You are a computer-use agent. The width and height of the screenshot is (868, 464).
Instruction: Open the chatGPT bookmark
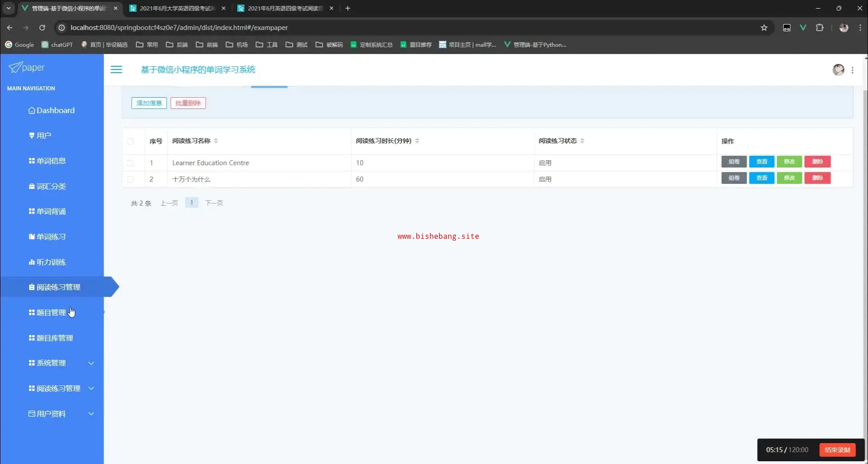click(57, 44)
